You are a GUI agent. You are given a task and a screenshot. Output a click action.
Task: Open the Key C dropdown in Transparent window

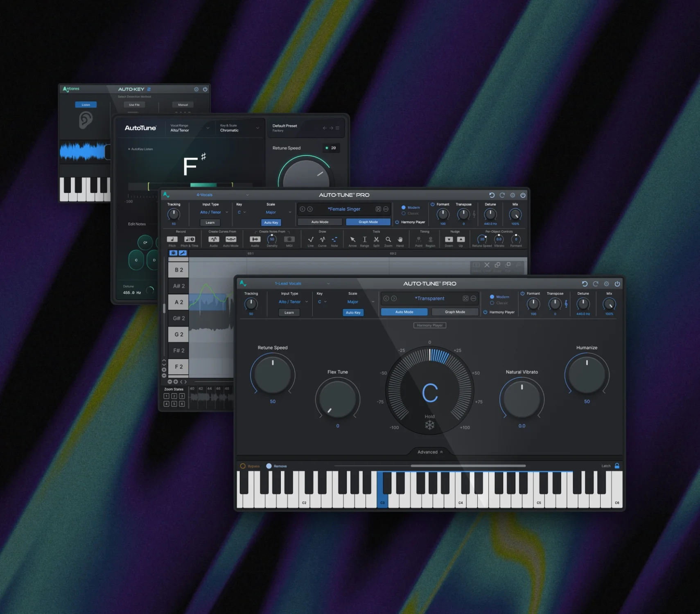[x=322, y=302]
